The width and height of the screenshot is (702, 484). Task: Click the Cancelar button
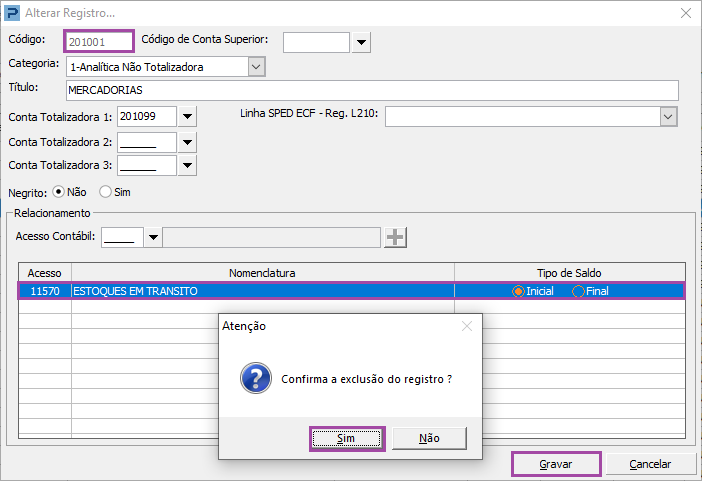(x=650, y=464)
